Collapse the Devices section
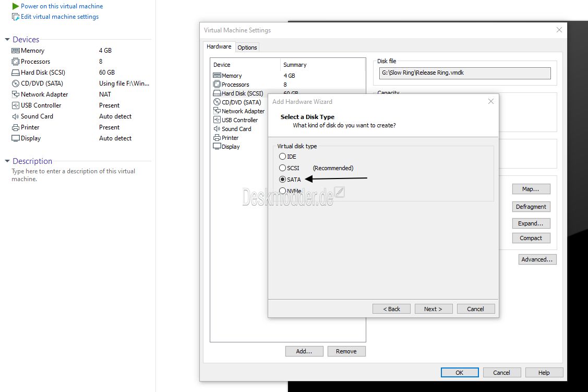This screenshot has height=392, width=588. pos(7,39)
